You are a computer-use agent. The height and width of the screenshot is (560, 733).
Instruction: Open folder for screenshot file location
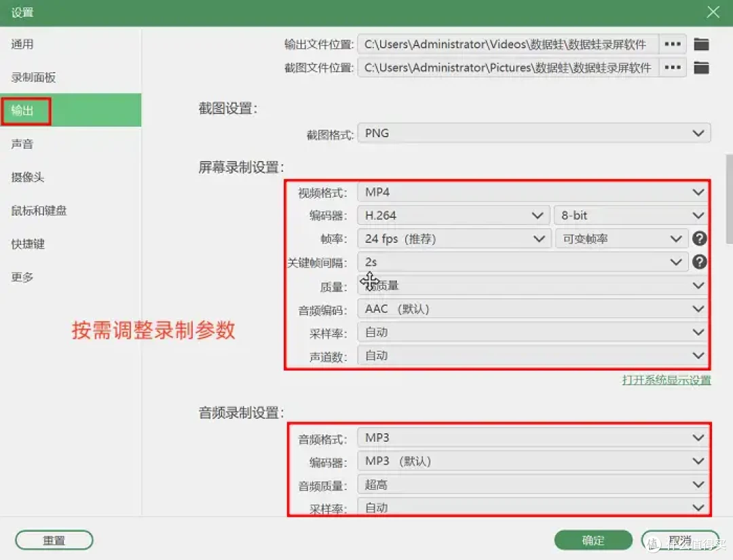coord(701,68)
